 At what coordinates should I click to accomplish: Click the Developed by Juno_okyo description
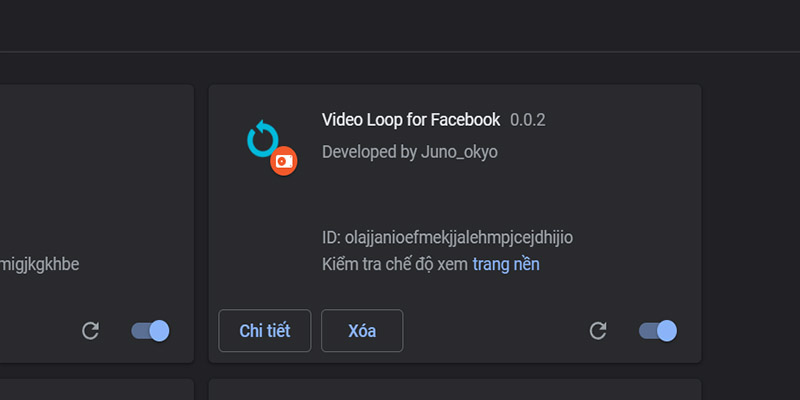pyautogui.click(x=410, y=152)
